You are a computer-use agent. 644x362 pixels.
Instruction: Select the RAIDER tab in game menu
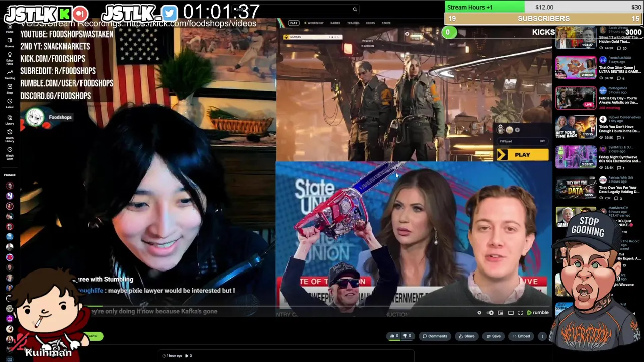[x=335, y=23]
